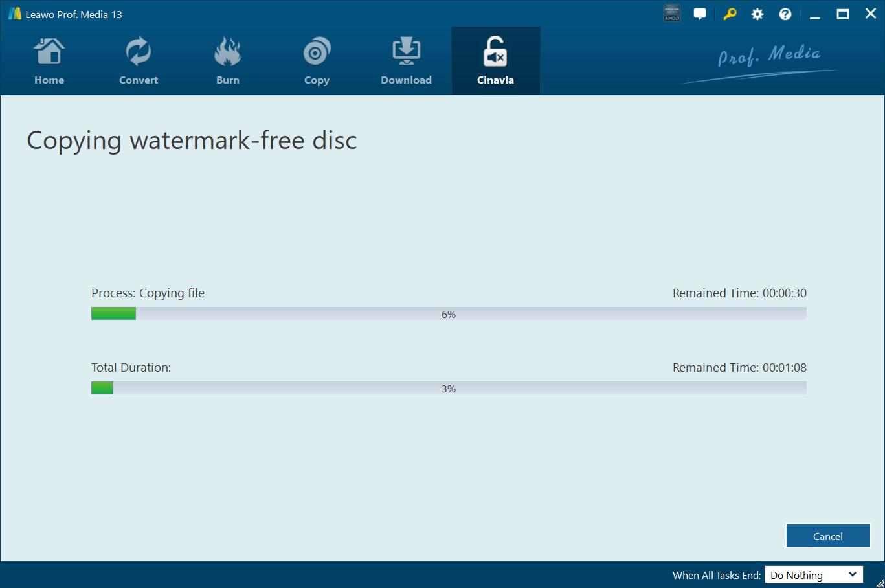885x588 pixels.
Task: Click the key registration icon
Action: click(x=730, y=14)
